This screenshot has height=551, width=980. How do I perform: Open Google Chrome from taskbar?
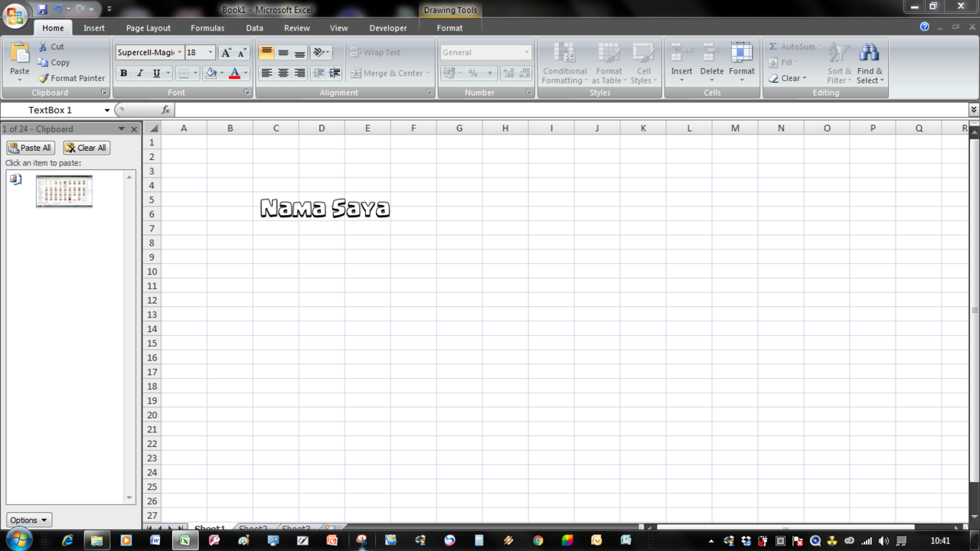(x=538, y=540)
